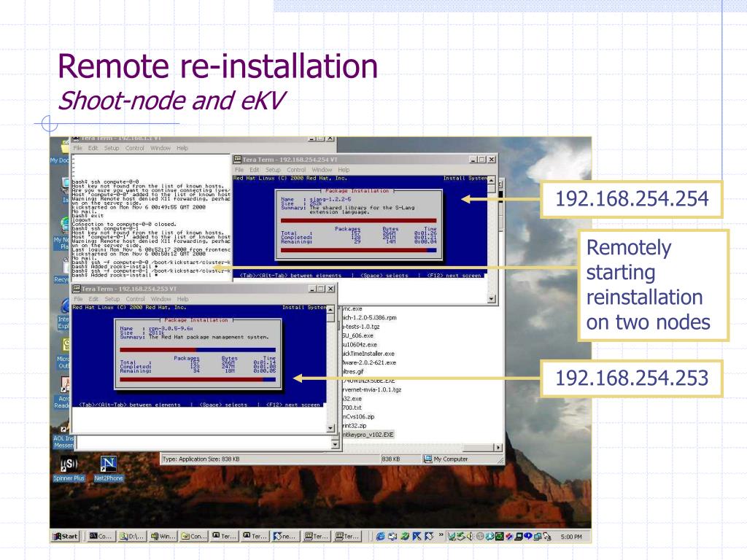Open File menu in 192.168.254.254 Tera Term
The width and height of the screenshot is (747, 560).
pyautogui.click(x=239, y=169)
